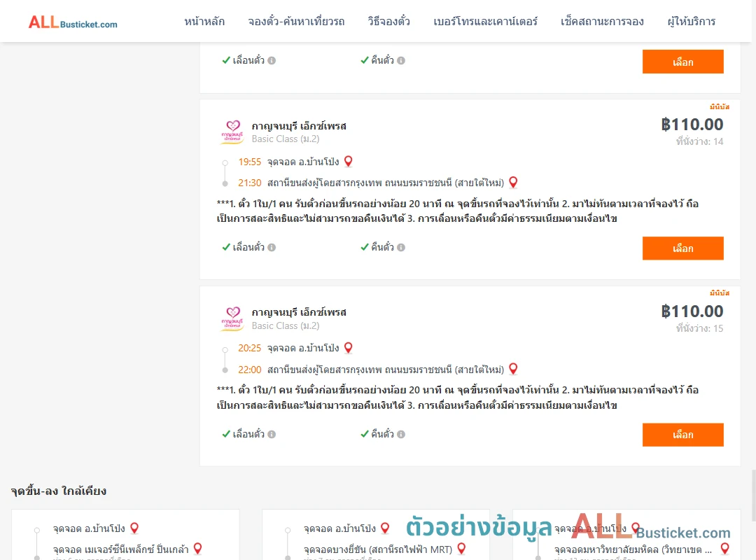Click map pin beside เมเจอร์ซีนีเพล็กซ์ ปิ่นเกล้า stop
Viewport: 756px width, 560px height.
197,548
